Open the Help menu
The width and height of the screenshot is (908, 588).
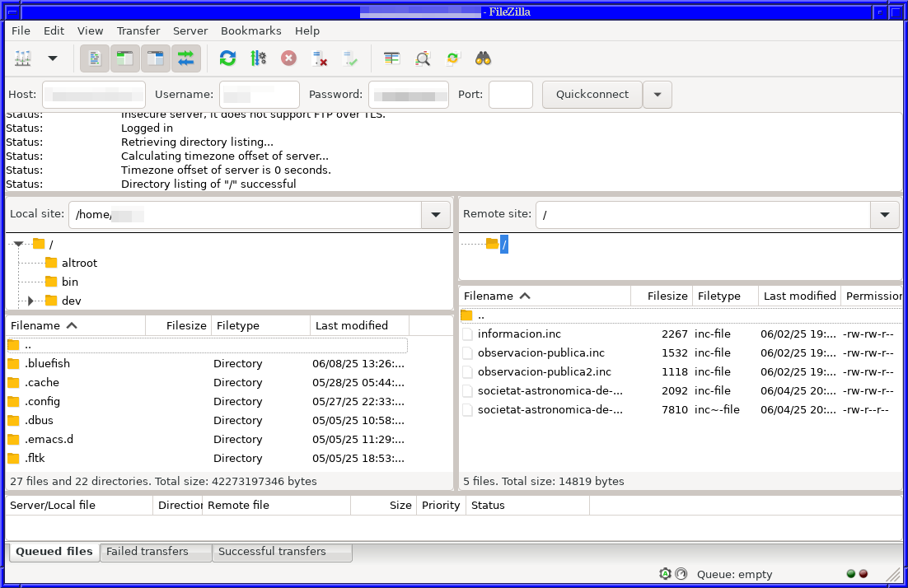307,30
